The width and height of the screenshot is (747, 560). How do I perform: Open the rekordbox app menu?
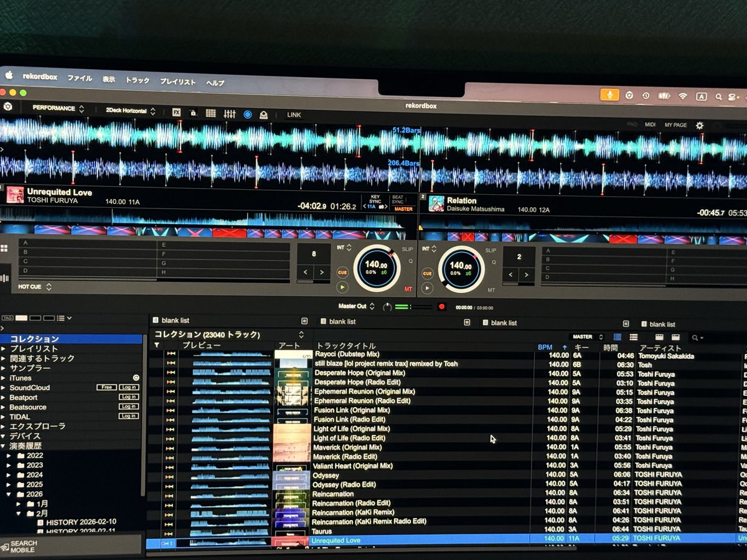pyautogui.click(x=40, y=77)
